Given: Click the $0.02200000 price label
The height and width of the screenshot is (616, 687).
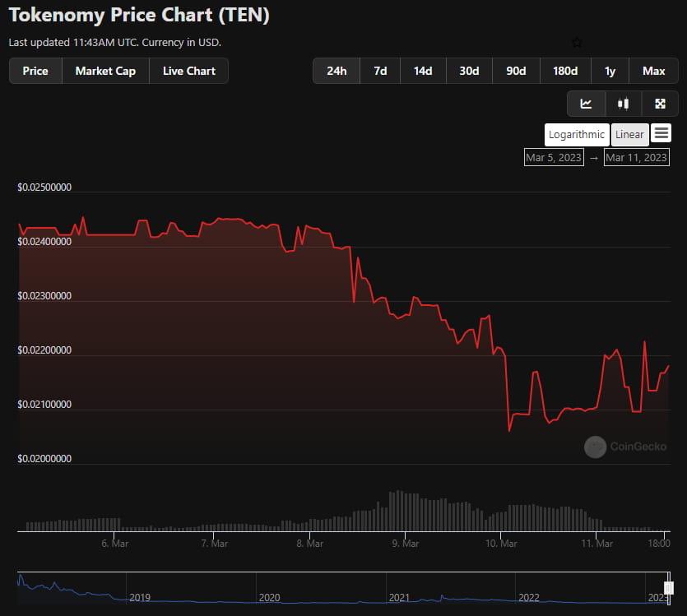Looking at the screenshot, I should click(x=44, y=350).
